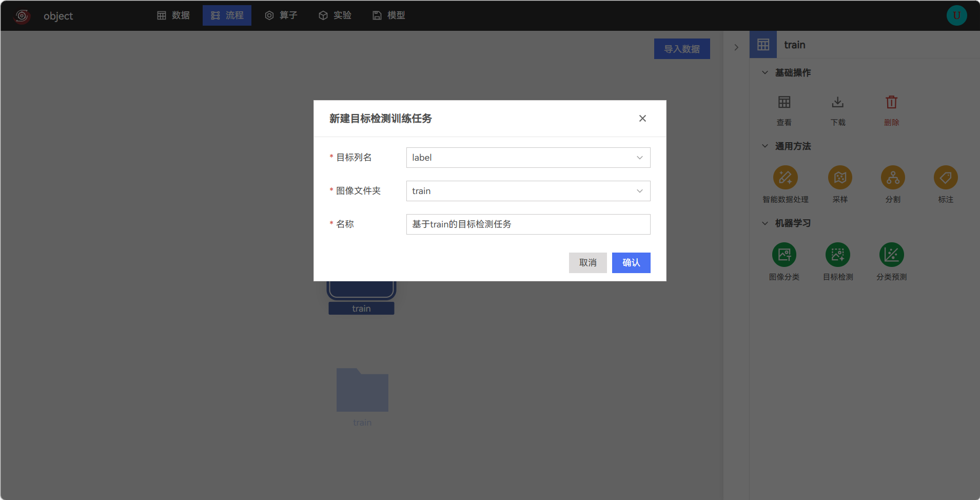Click the train label under folder icon
This screenshot has height=500, width=980.
pyautogui.click(x=362, y=422)
